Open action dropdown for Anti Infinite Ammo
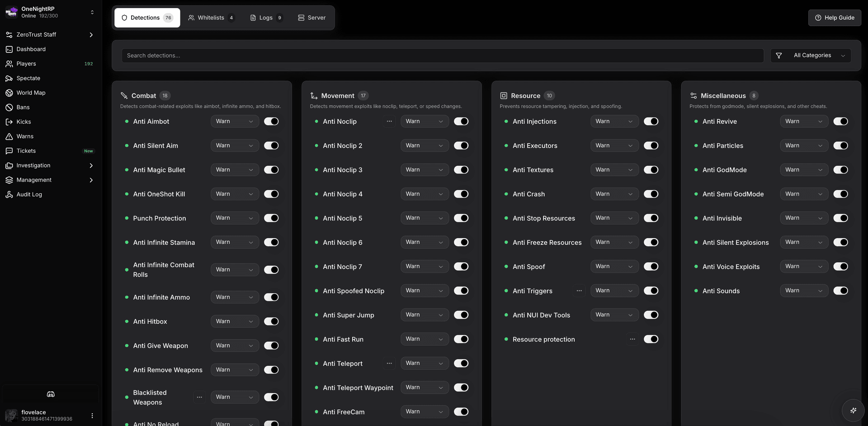Viewport: 868px width, 426px height. coord(235,297)
